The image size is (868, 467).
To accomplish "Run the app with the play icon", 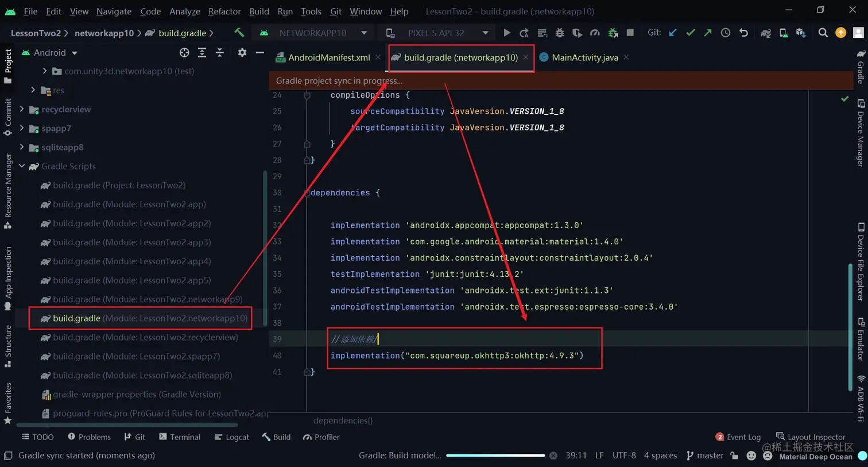I will pyautogui.click(x=507, y=33).
